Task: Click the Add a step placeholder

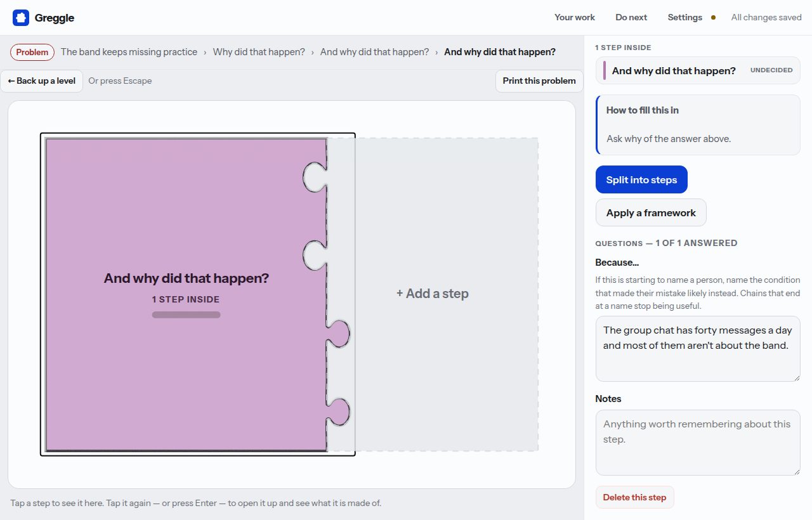Action: 433,294
